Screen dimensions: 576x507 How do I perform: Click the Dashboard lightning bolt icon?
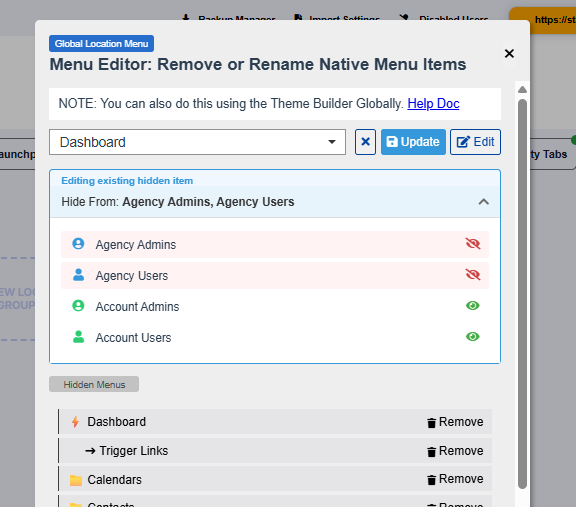pos(75,422)
